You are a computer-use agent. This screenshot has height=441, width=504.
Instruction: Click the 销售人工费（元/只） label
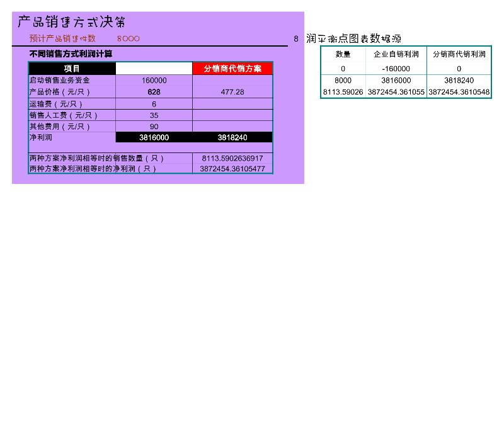pos(64,115)
